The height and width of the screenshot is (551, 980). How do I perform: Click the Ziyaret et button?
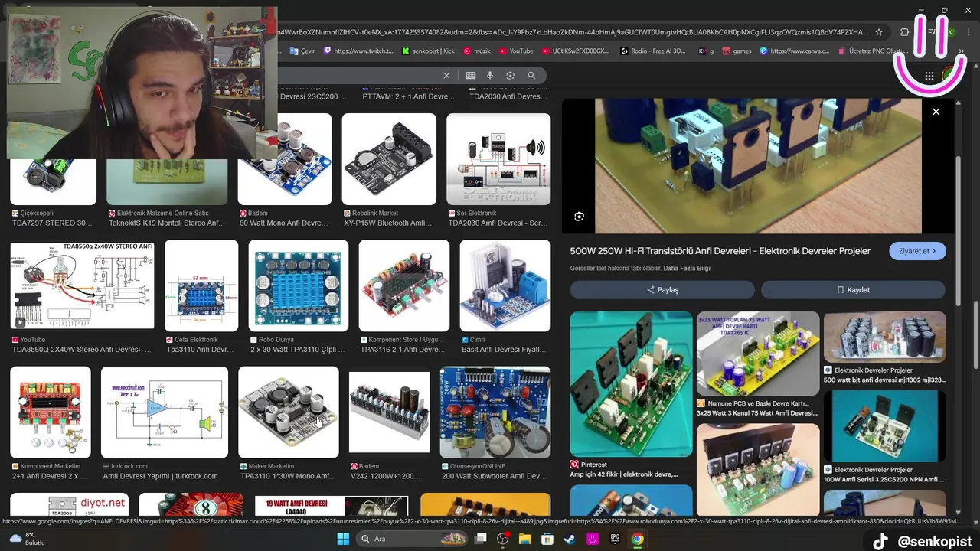point(917,251)
